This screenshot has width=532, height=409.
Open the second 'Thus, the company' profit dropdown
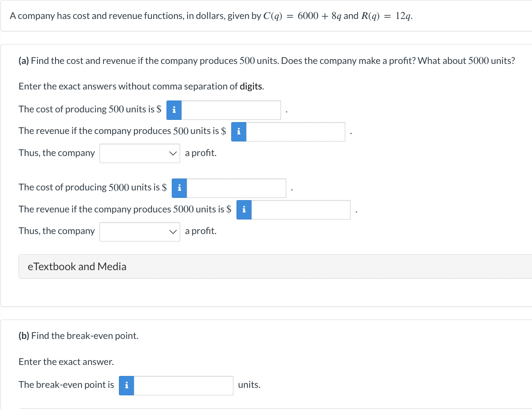coord(140,231)
